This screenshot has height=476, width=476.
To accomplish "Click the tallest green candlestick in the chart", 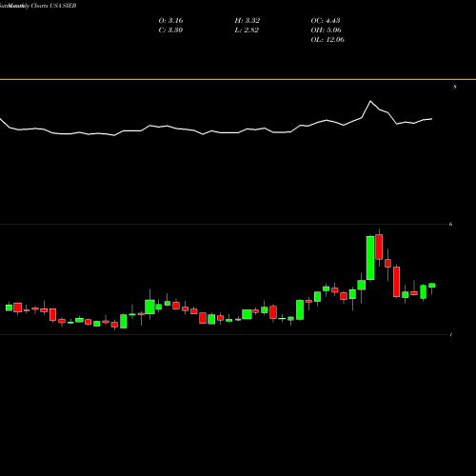I will [370, 258].
